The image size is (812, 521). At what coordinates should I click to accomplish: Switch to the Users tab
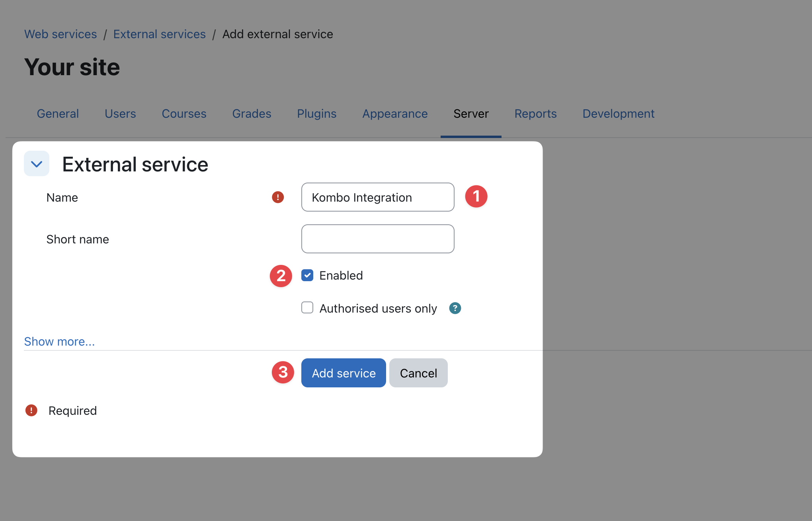[120, 114]
